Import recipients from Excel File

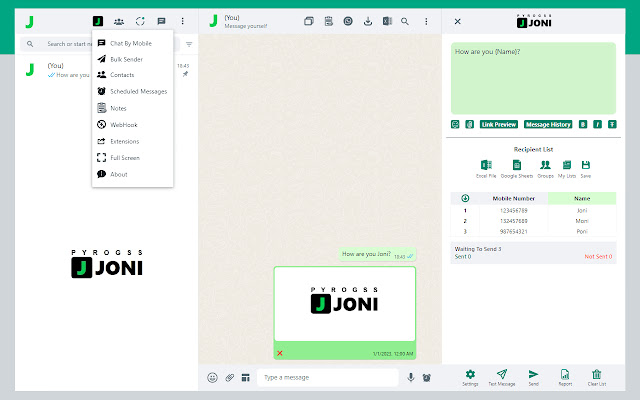(x=486, y=169)
